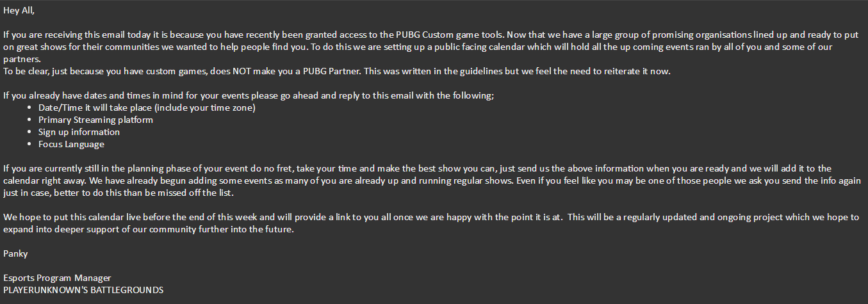
Task: Select the "Primary Streaming platform" bullet item
Action: tap(95, 120)
